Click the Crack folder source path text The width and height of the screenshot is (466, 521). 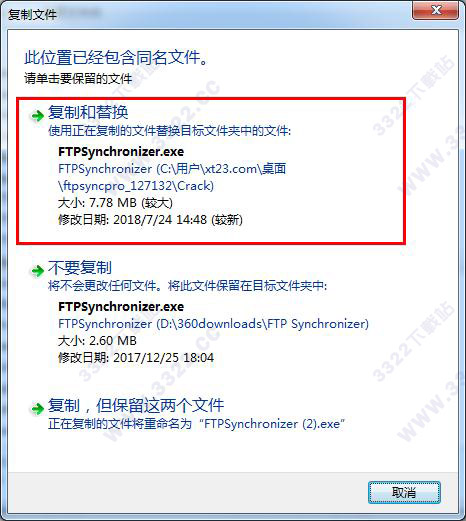pos(172,177)
